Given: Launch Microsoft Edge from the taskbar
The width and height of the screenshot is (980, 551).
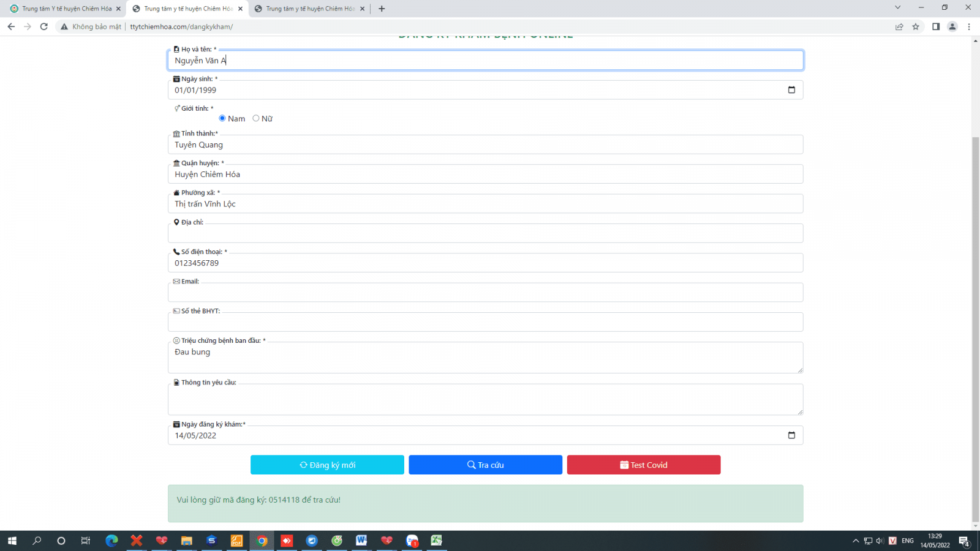Looking at the screenshot, I should pyautogui.click(x=111, y=541).
